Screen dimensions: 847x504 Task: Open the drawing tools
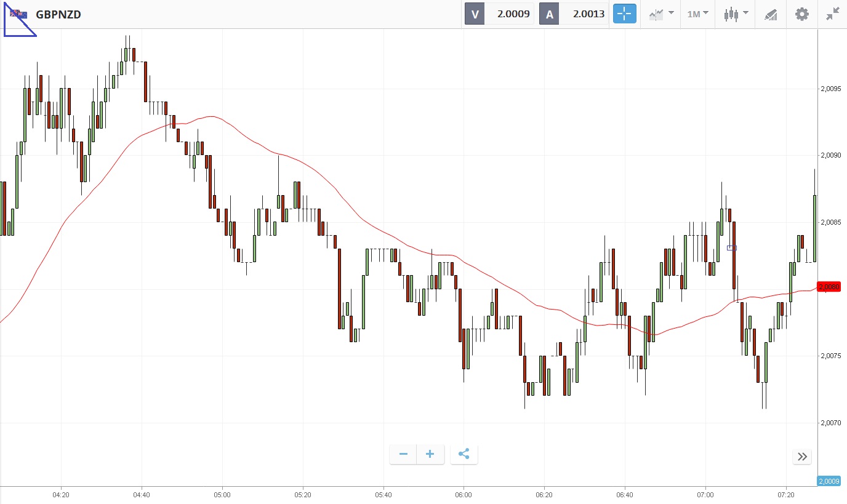pyautogui.click(x=771, y=14)
